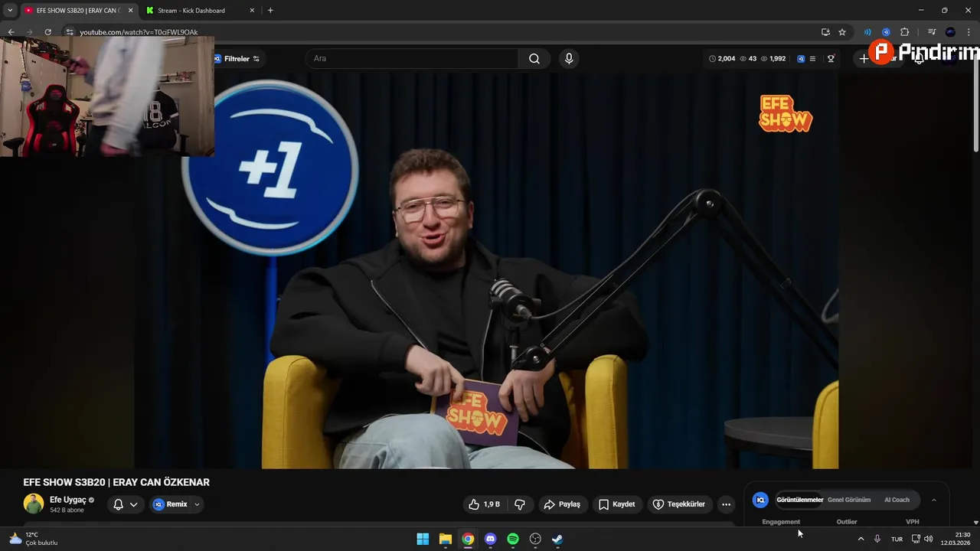
Task: Open Discord from the taskbar
Action: (490, 539)
